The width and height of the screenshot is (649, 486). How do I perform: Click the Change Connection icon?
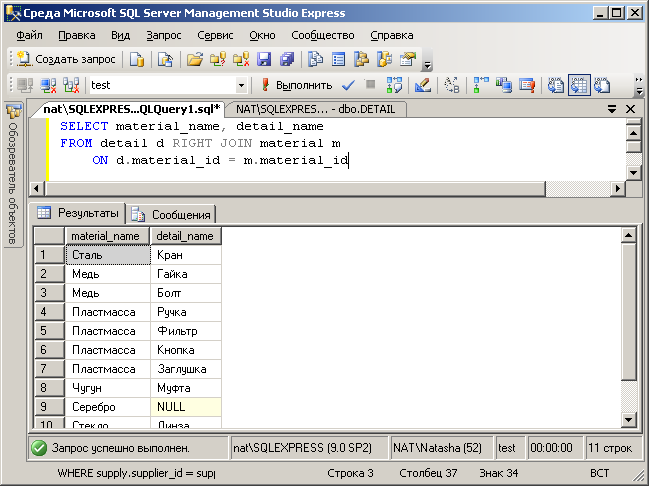pyautogui.click(x=71, y=85)
